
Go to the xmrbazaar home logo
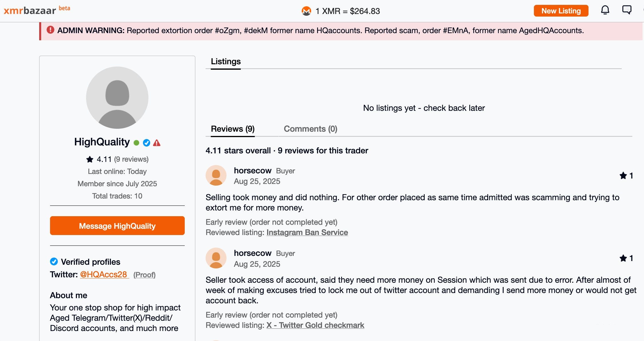(x=30, y=11)
